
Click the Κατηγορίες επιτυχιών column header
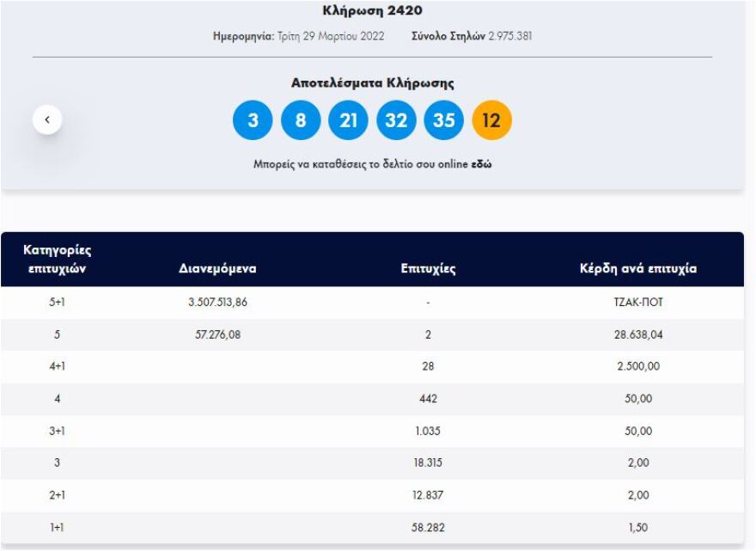[x=57, y=259]
